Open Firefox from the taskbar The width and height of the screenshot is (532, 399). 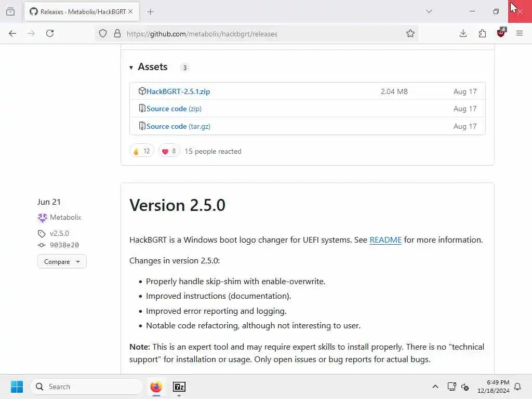[156, 387]
